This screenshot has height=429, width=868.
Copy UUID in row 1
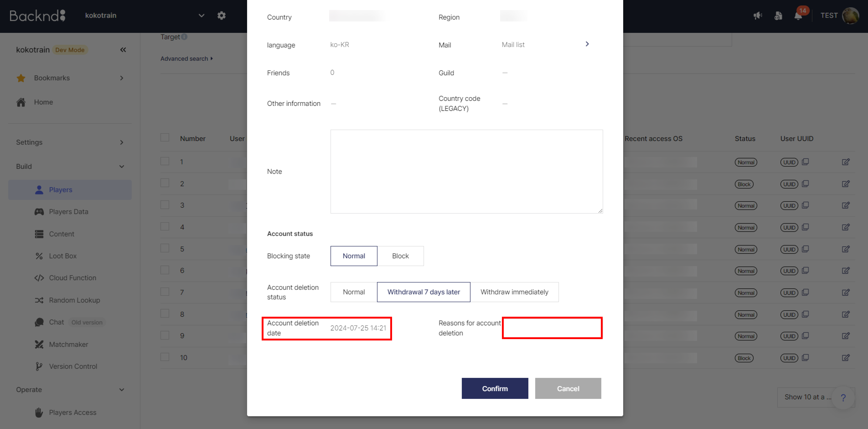click(x=805, y=162)
